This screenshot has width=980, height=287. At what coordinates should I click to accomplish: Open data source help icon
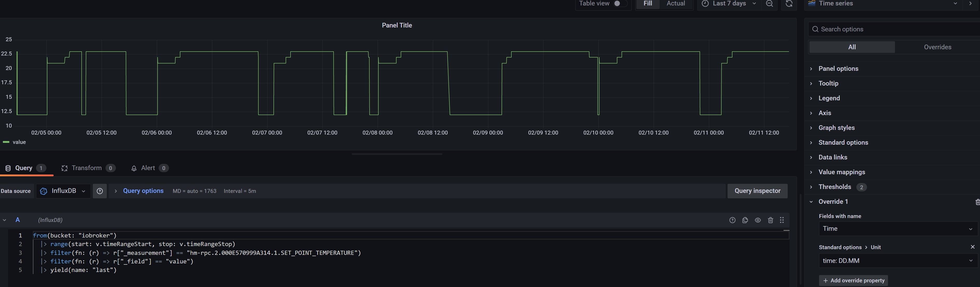[x=100, y=191]
